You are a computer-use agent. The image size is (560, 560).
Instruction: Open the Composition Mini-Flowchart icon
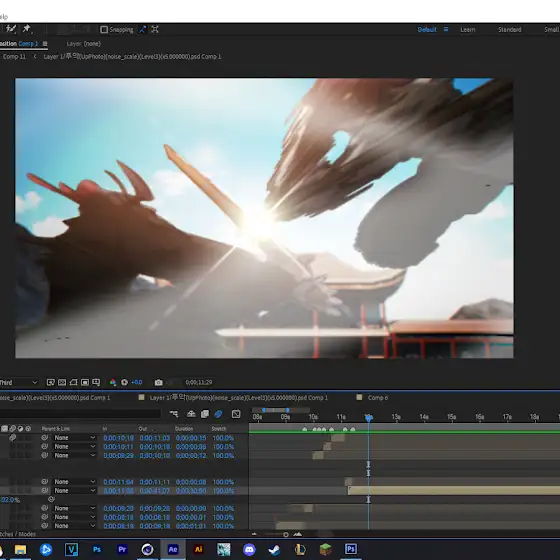[x=174, y=414]
